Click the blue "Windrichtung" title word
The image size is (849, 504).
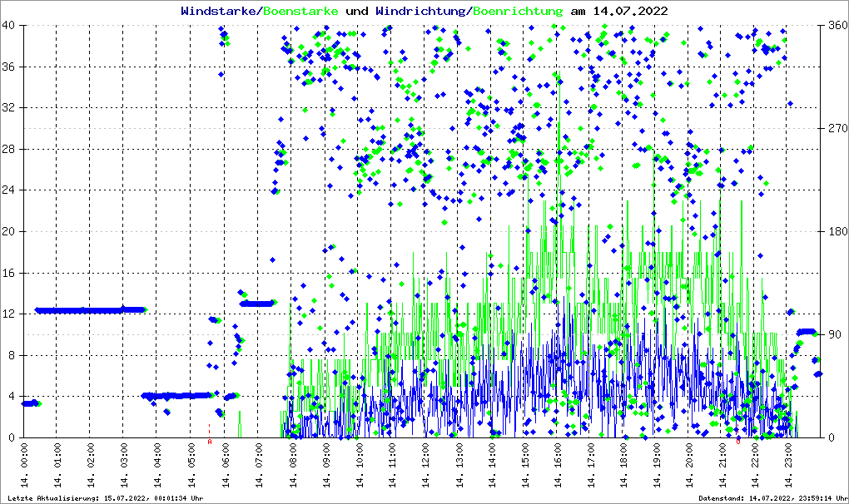pos(422,11)
